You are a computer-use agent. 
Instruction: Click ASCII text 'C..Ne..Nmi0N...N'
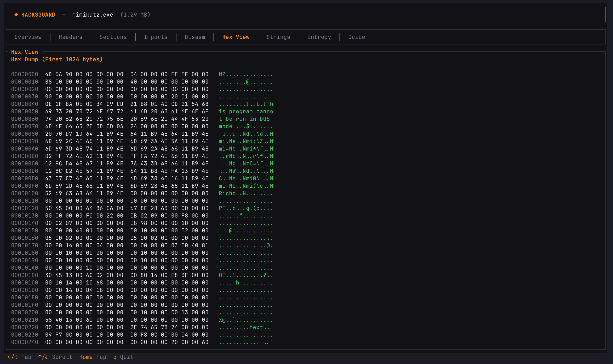coord(246,179)
